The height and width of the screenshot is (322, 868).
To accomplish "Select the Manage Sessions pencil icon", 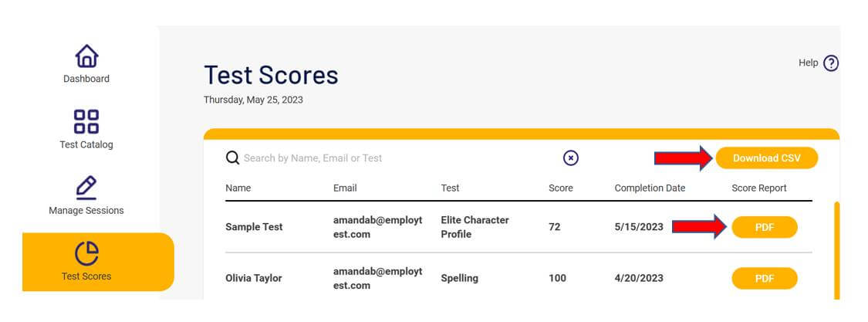I will click(86, 188).
